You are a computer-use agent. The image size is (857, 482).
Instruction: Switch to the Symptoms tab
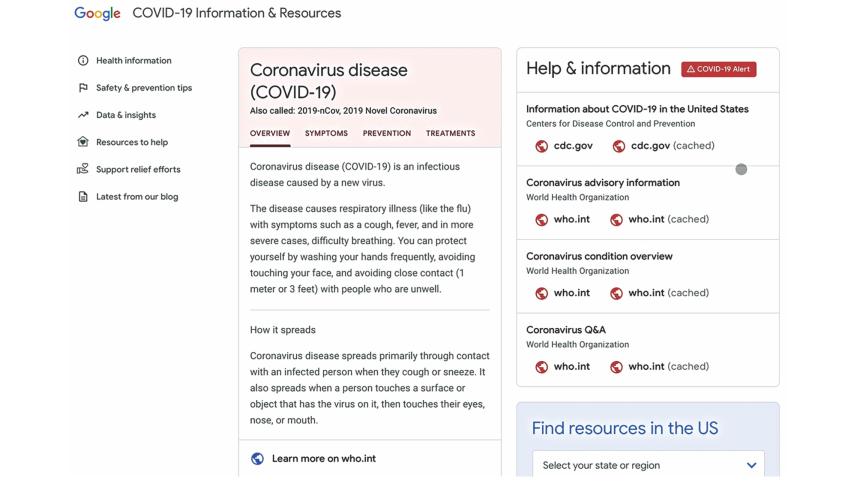(x=326, y=133)
